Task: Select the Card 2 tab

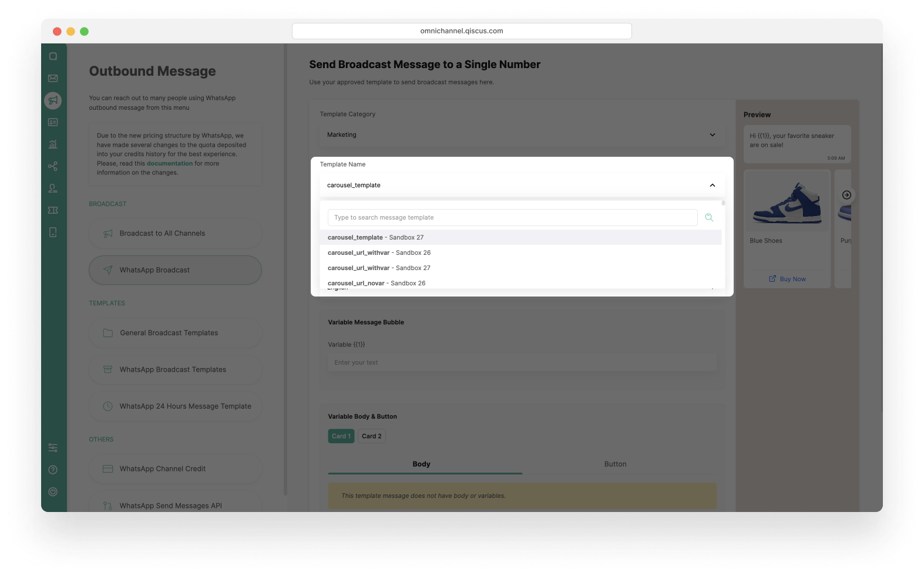Action: pos(372,436)
